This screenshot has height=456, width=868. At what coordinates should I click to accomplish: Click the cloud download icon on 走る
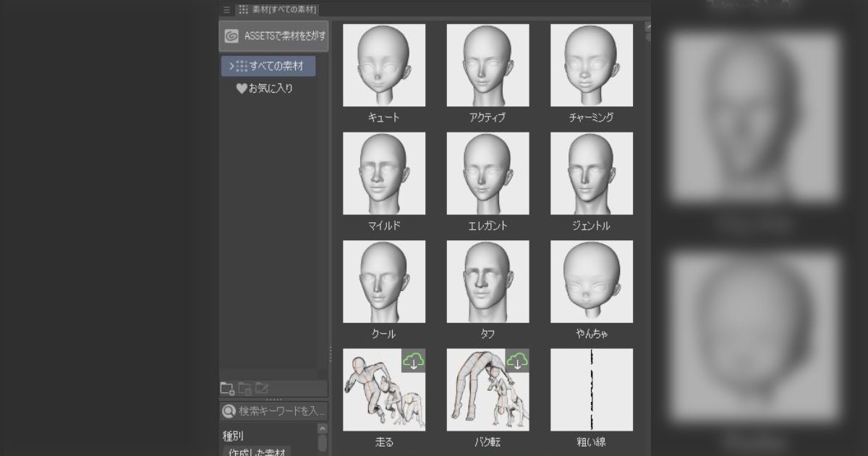click(x=413, y=360)
